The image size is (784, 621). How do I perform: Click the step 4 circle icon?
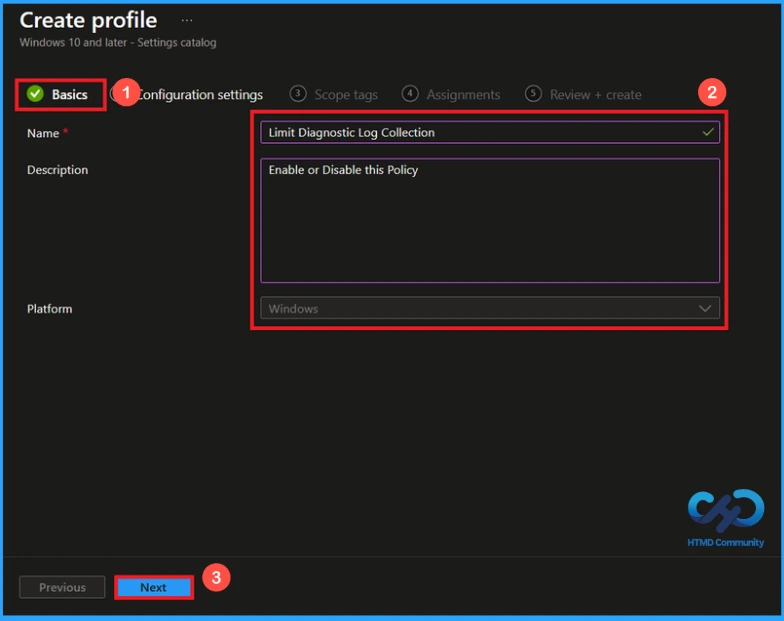(x=410, y=94)
